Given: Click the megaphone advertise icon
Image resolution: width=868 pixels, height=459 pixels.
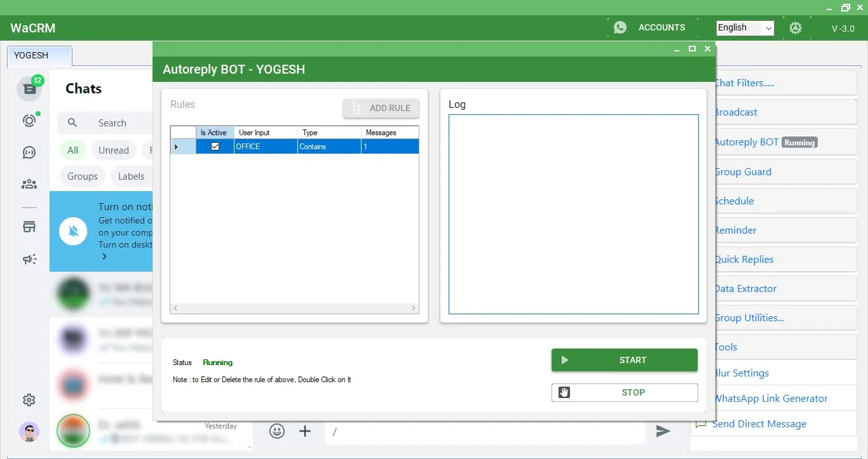Looking at the screenshot, I should point(29,259).
